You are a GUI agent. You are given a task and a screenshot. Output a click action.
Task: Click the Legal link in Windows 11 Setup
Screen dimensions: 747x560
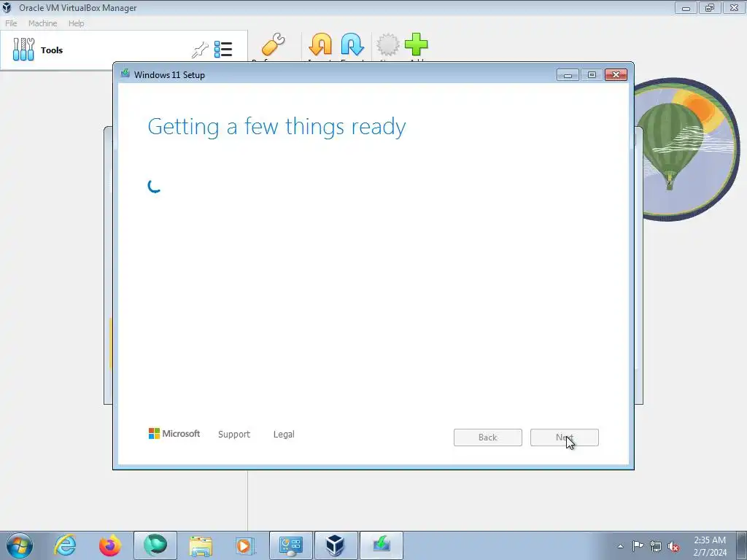pos(284,435)
